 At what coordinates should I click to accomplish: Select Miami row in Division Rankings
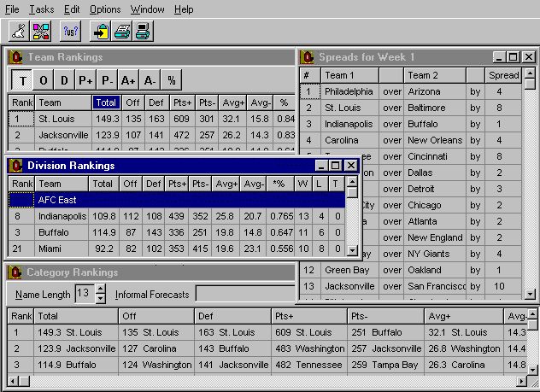[x=177, y=249]
